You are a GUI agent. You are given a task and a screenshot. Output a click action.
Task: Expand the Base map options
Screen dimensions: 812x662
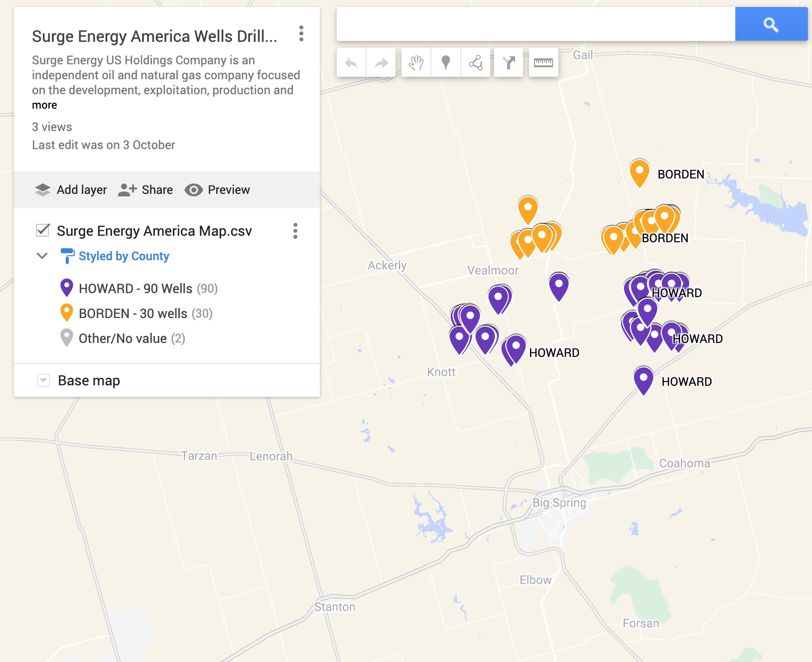(43, 380)
